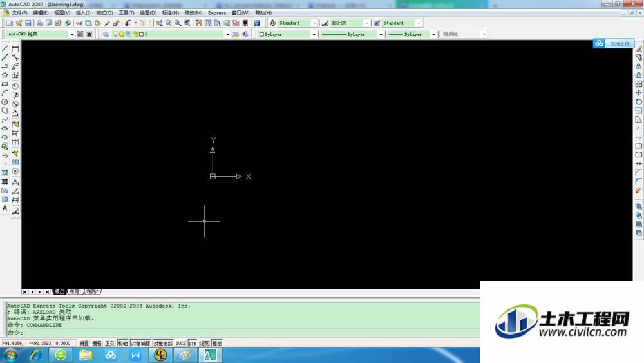Viewport: 644px width, 363px height.
Task: Select the Polygon drawing tool
Action: [x=5, y=75]
